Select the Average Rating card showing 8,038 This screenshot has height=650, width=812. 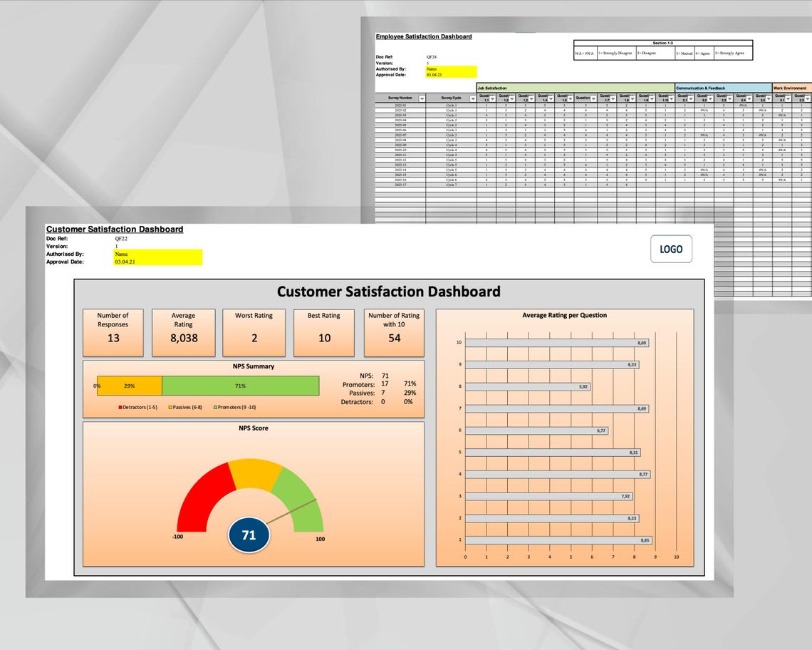(184, 332)
